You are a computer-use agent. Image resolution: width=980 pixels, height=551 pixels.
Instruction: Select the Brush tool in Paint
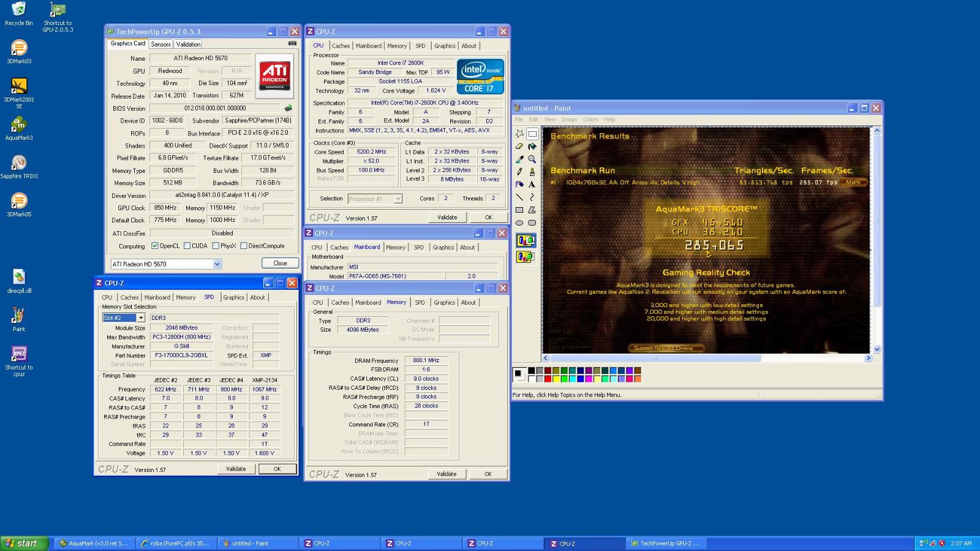[x=532, y=172]
